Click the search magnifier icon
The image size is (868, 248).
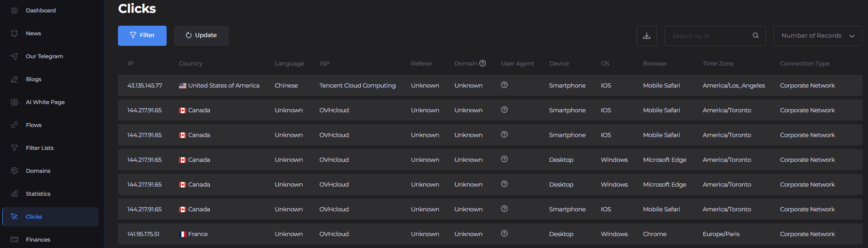coord(755,36)
